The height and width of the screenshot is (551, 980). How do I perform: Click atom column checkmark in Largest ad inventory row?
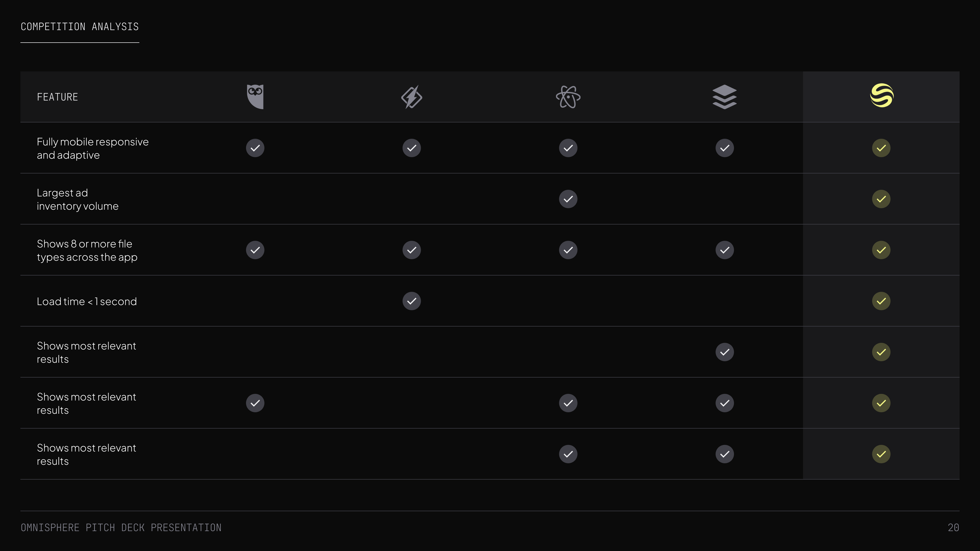[x=568, y=199]
